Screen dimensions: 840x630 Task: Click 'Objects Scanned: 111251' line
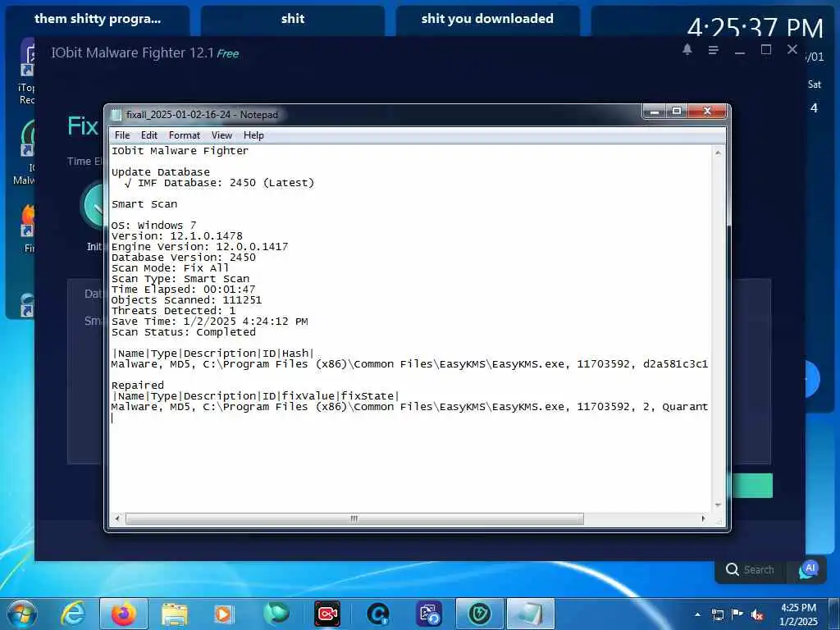coord(186,300)
